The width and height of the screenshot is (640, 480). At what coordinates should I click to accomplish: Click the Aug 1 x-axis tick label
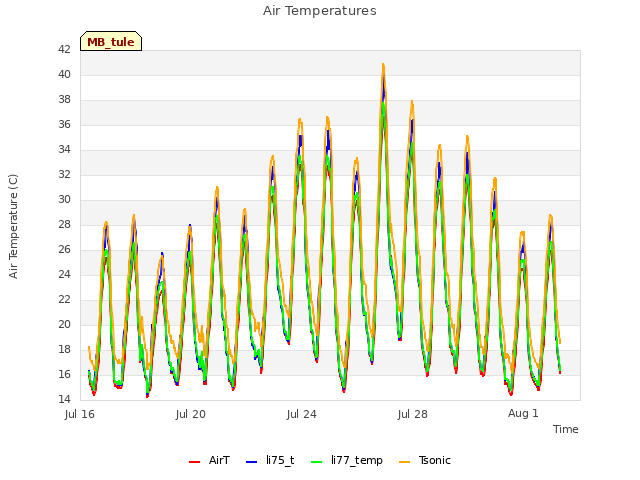coord(523,413)
